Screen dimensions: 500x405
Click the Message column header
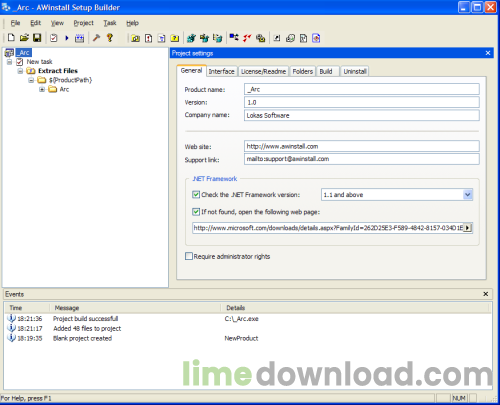[135, 308]
